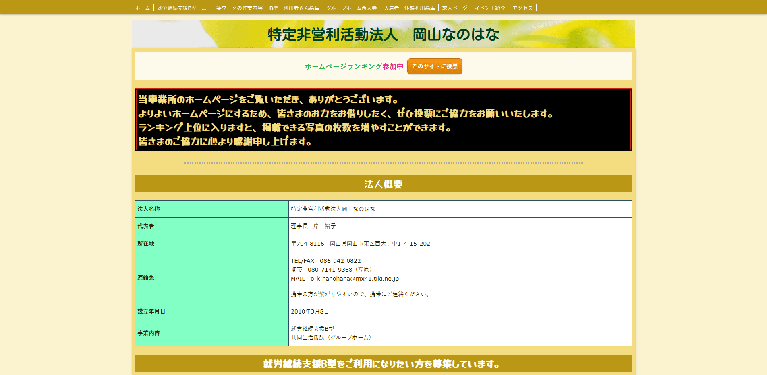767x375 pixels.
Task: Open the ホームページランキング参加中 link
Action: pos(354,66)
